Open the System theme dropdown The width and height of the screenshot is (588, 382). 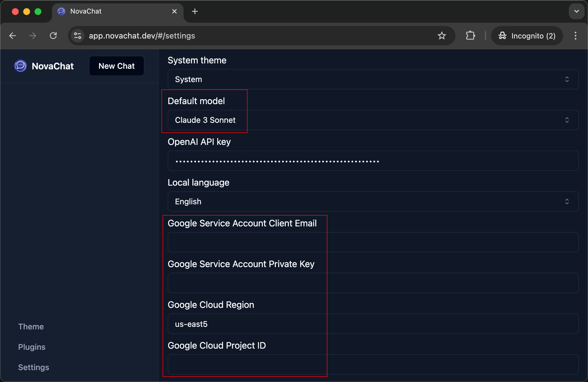(x=373, y=79)
